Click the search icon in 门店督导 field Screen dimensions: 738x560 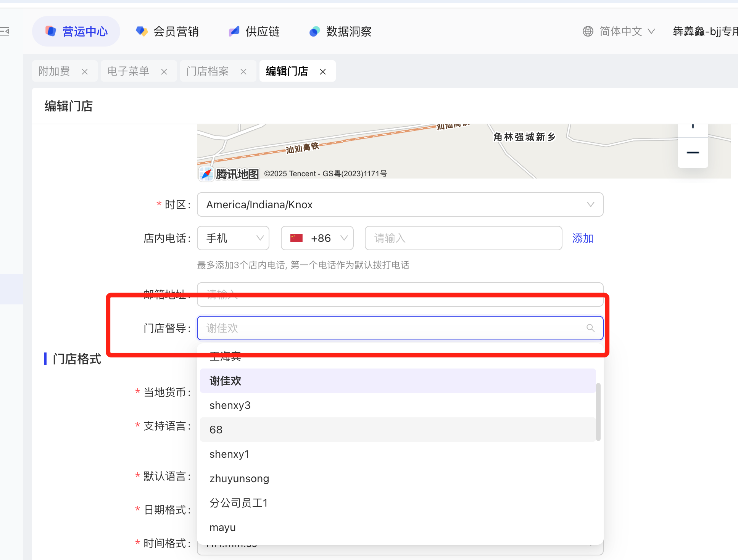coord(590,328)
